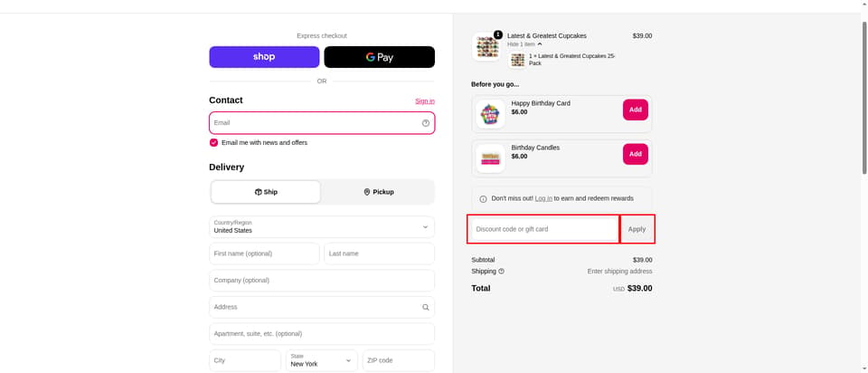Collapse the Hide 1 item expander
Screen dimensions: 868x373
click(524, 44)
